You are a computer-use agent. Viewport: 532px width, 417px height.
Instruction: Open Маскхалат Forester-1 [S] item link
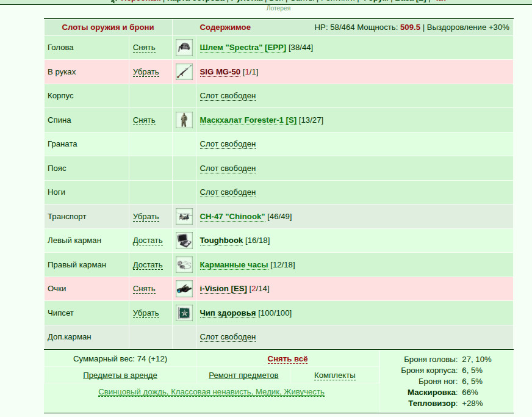[x=248, y=120]
